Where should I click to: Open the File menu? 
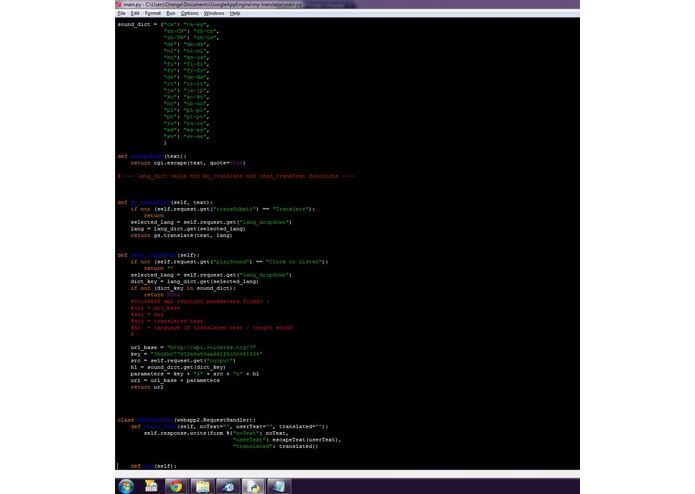point(121,13)
